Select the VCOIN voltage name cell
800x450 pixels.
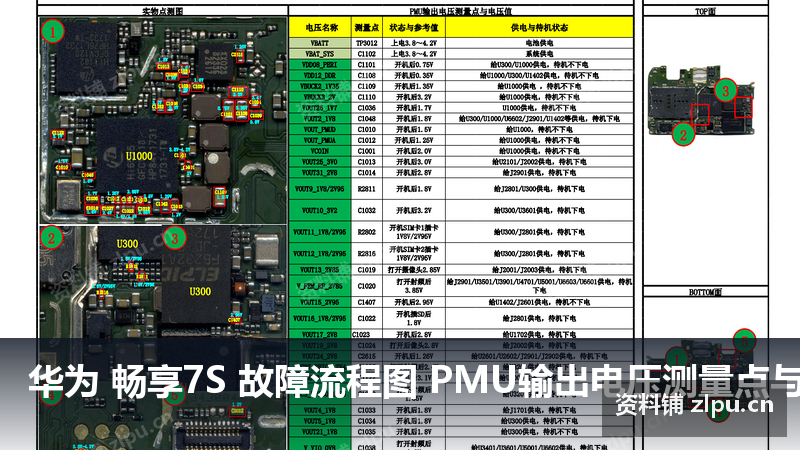tap(320, 151)
